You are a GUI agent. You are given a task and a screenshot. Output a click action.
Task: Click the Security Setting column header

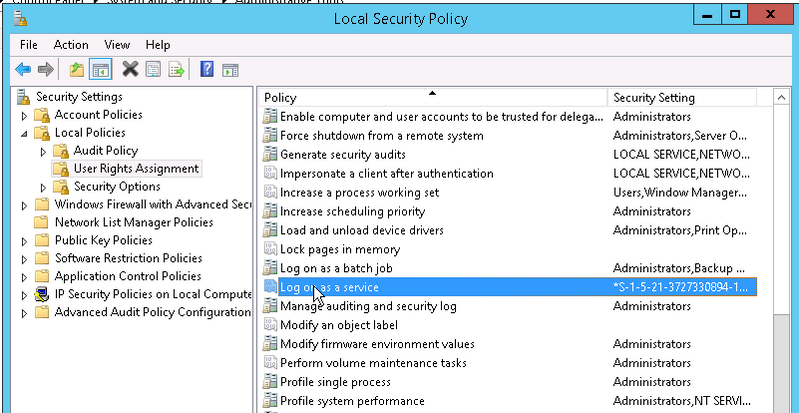tap(690, 98)
